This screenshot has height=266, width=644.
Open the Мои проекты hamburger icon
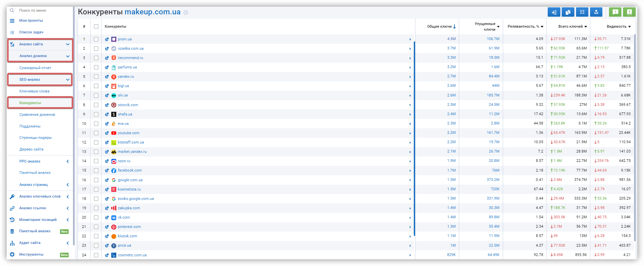tap(12, 21)
